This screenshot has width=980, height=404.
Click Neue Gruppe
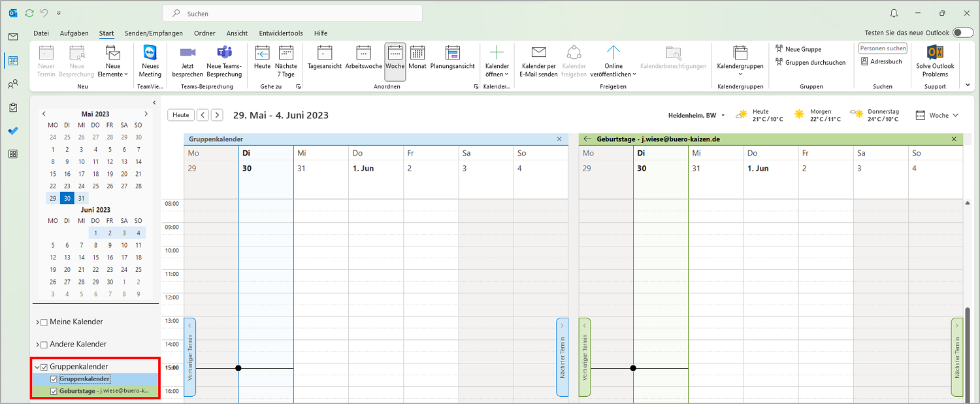[798, 49]
